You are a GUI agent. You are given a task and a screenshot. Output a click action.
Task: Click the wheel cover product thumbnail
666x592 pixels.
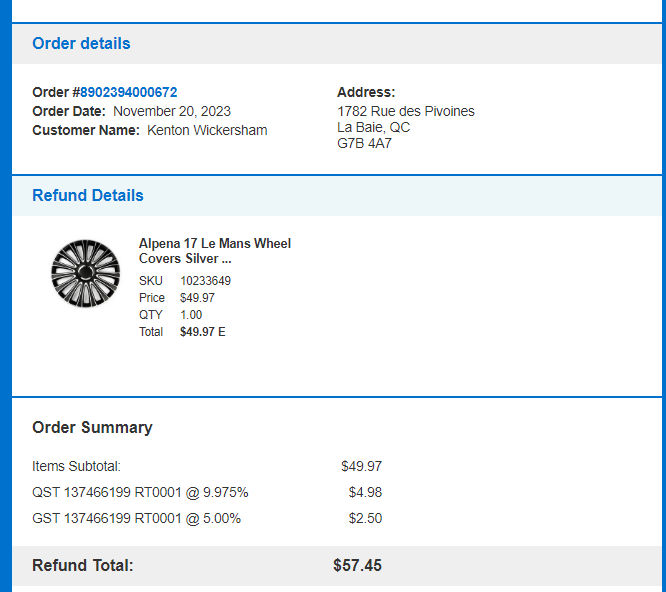click(x=85, y=273)
